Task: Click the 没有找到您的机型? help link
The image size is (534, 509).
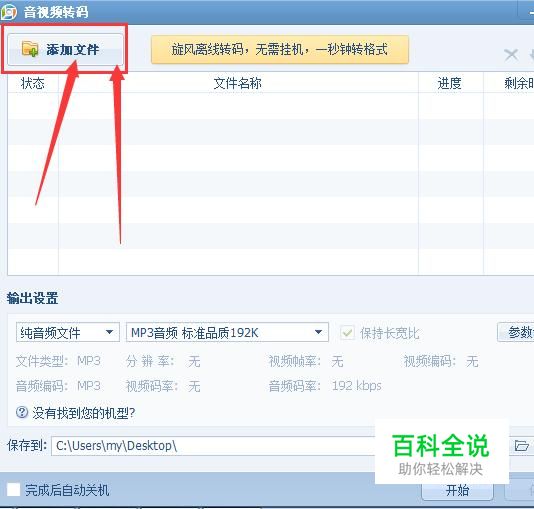Action: click(x=84, y=413)
